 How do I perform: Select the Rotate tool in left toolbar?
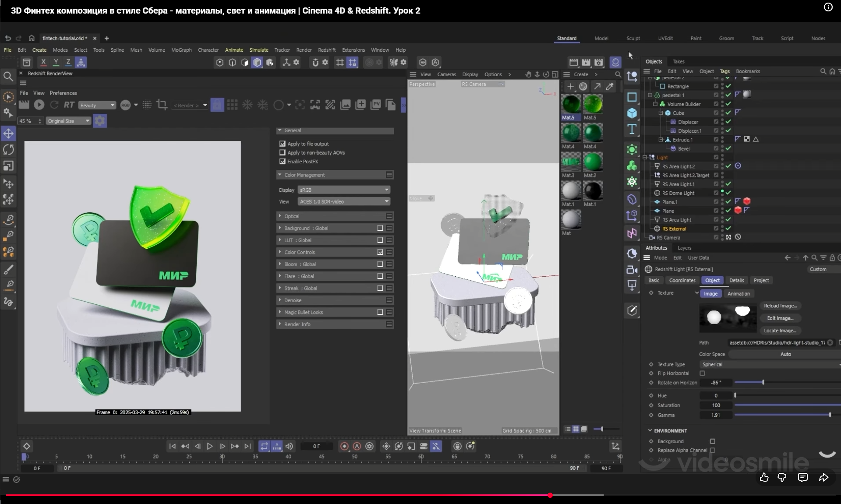click(8, 150)
